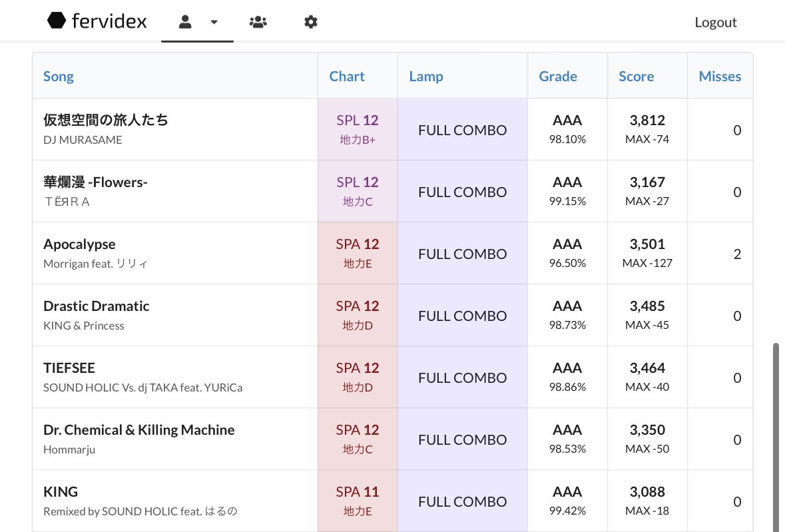Open the TIEFSEE song row

tap(69, 368)
